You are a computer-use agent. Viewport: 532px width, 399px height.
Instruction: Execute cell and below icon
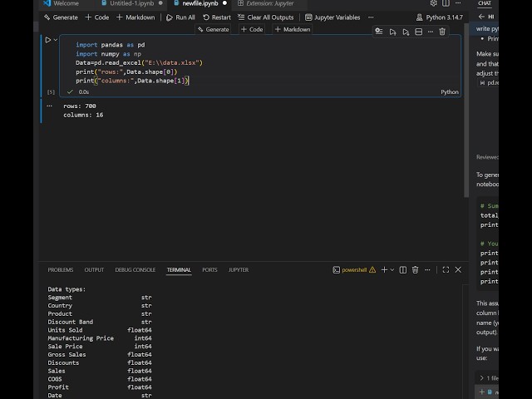point(406,32)
